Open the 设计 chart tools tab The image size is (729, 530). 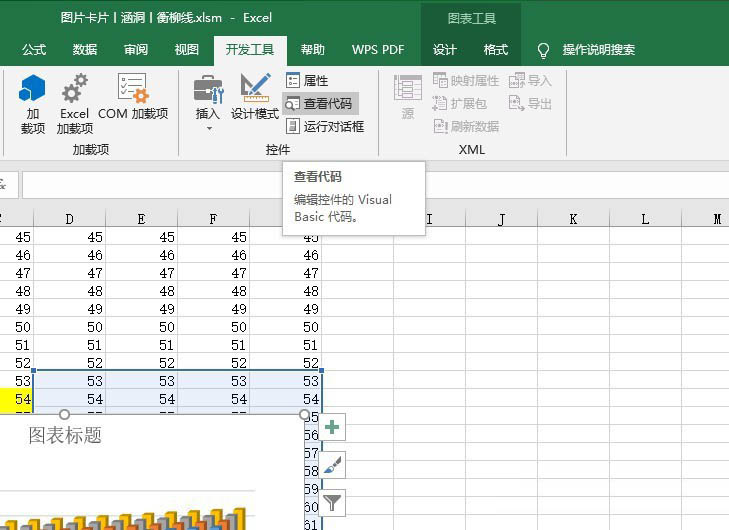click(x=444, y=50)
